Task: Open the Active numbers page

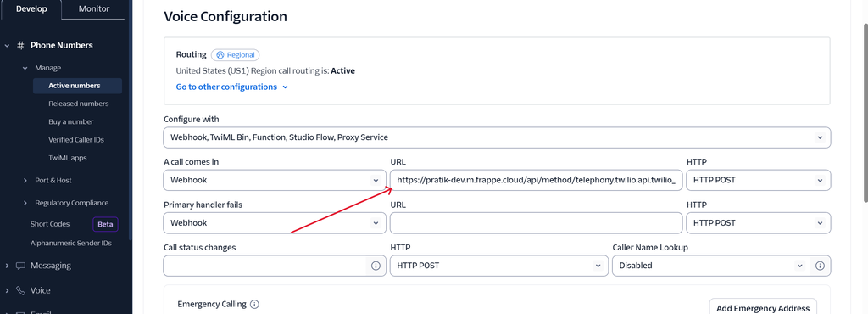Action: coord(77,86)
